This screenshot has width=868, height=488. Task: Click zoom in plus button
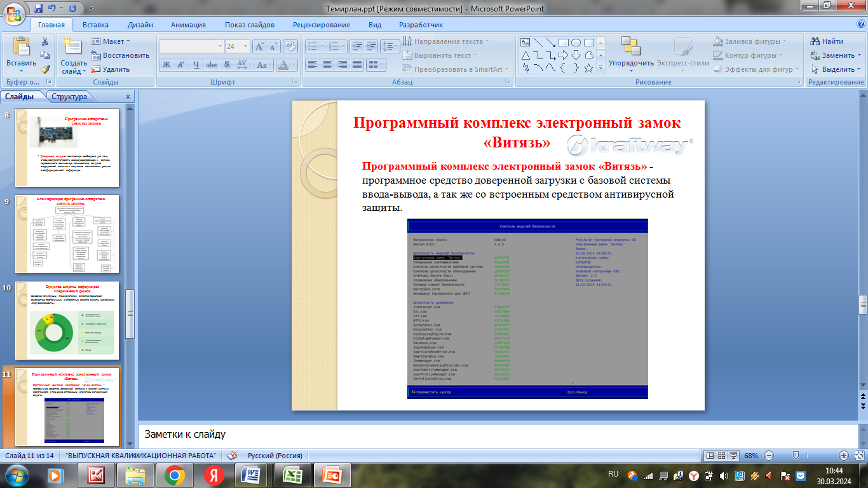click(844, 456)
